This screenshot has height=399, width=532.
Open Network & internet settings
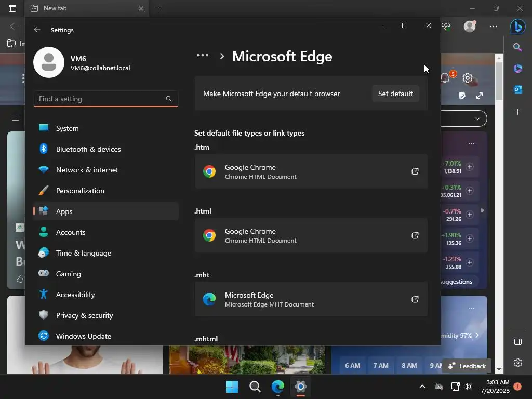(x=106, y=170)
